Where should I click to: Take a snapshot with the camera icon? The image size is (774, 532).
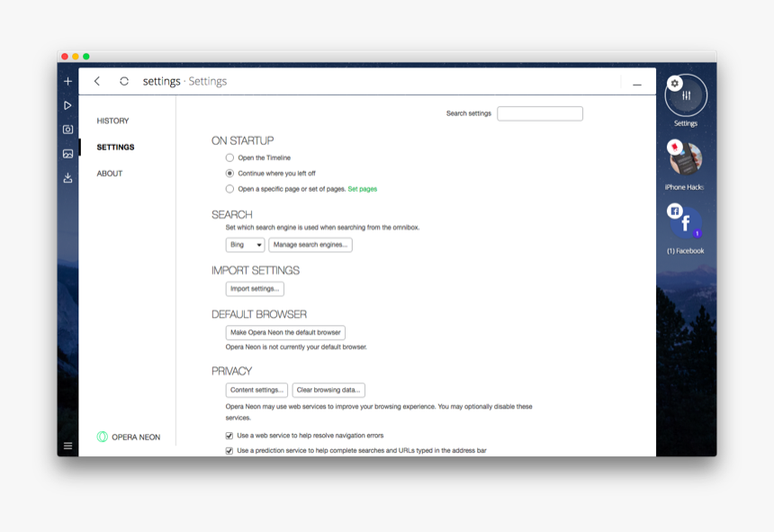tap(68, 130)
